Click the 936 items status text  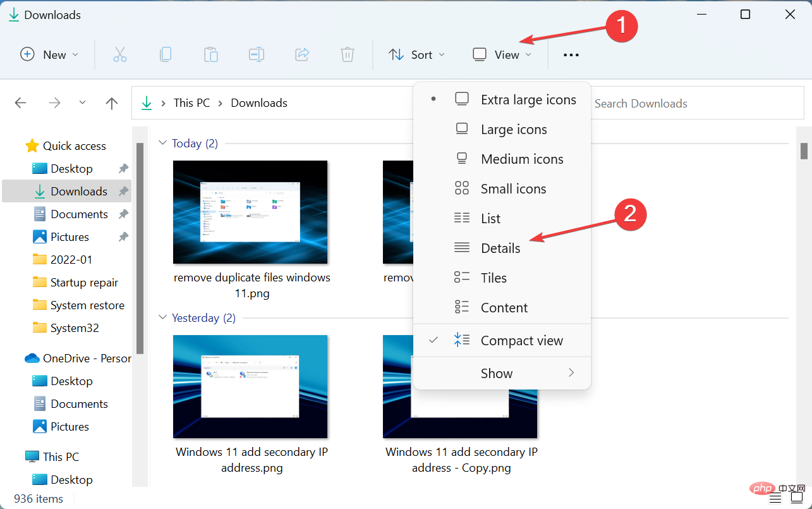(x=39, y=499)
